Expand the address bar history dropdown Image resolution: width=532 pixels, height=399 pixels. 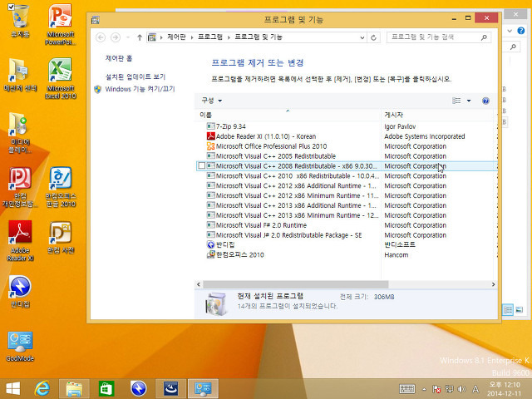point(362,37)
